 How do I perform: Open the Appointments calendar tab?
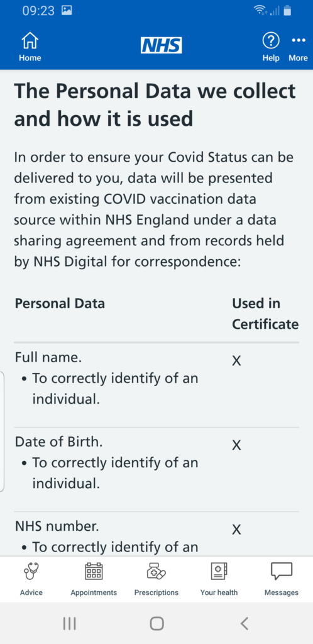(x=94, y=579)
